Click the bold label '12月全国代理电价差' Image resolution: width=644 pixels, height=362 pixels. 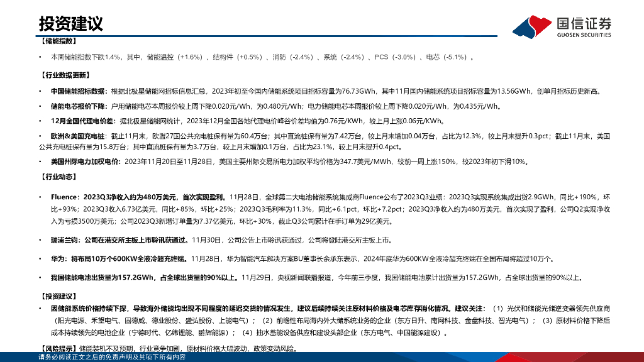coord(82,121)
